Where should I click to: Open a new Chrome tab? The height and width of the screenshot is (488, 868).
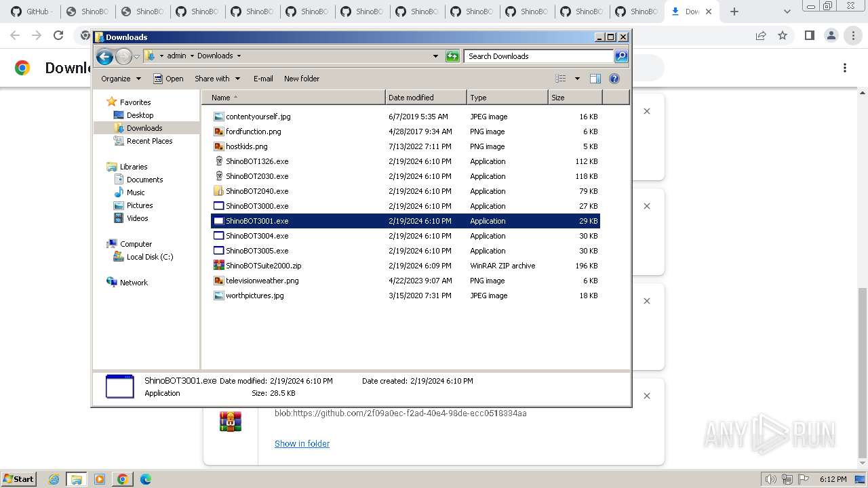[x=734, y=12]
